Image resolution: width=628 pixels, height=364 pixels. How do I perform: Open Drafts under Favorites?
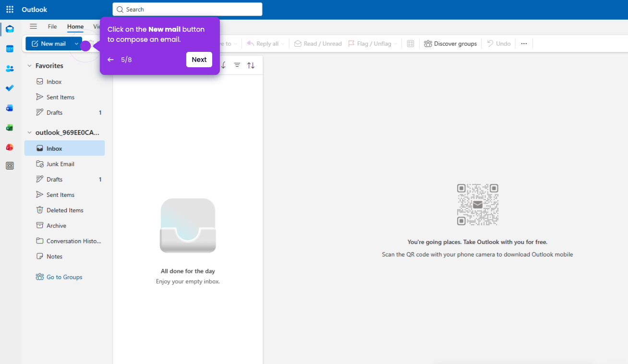pos(64,112)
